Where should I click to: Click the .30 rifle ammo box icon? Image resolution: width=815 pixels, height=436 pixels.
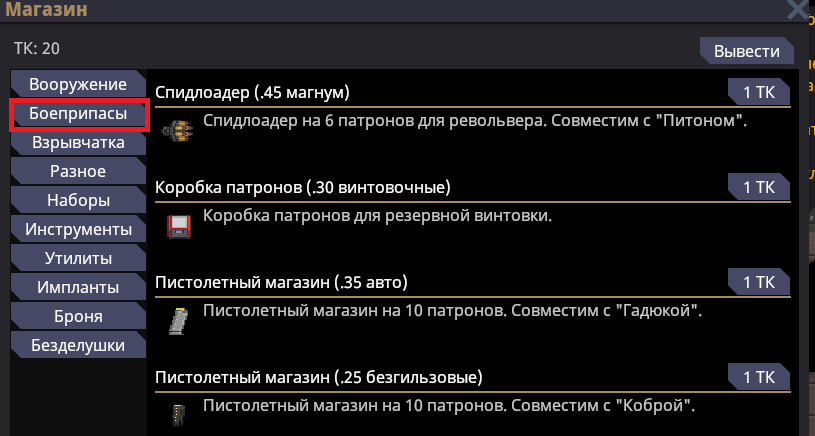[x=179, y=225]
